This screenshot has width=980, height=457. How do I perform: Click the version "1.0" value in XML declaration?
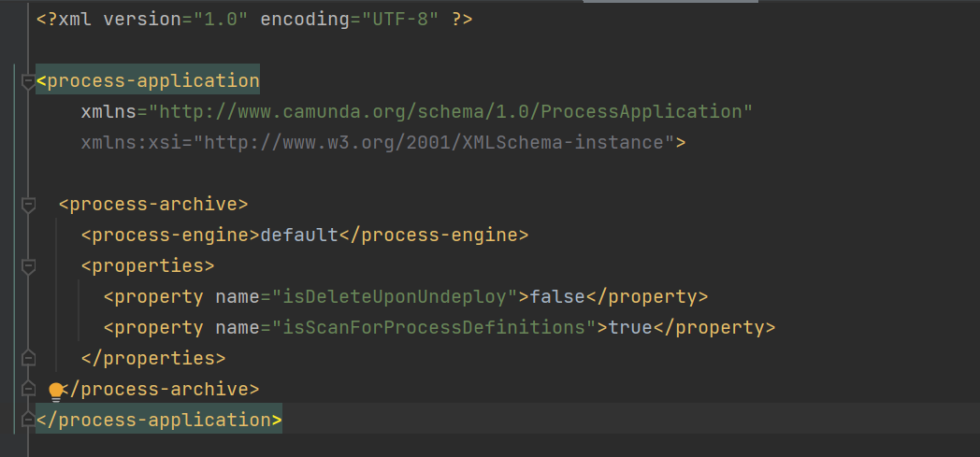pos(221,19)
